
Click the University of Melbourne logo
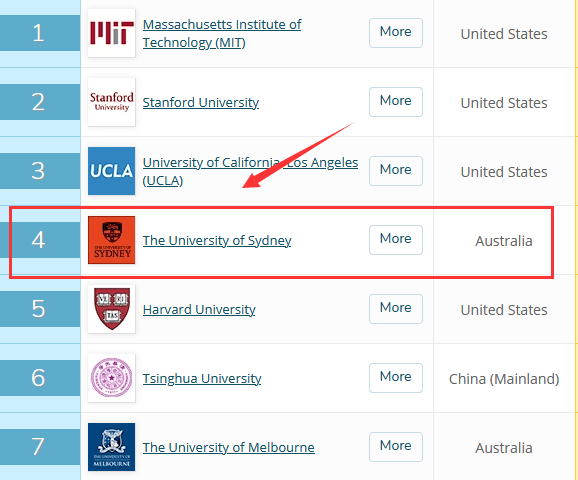point(111,447)
